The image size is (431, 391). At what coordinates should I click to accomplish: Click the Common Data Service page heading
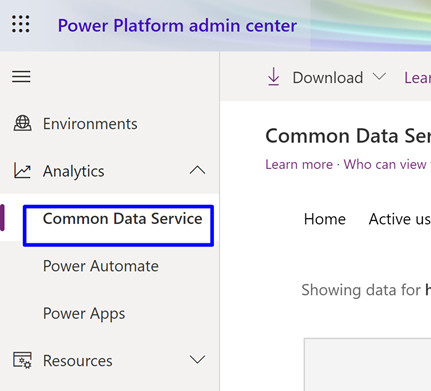click(x=348, y=136)
